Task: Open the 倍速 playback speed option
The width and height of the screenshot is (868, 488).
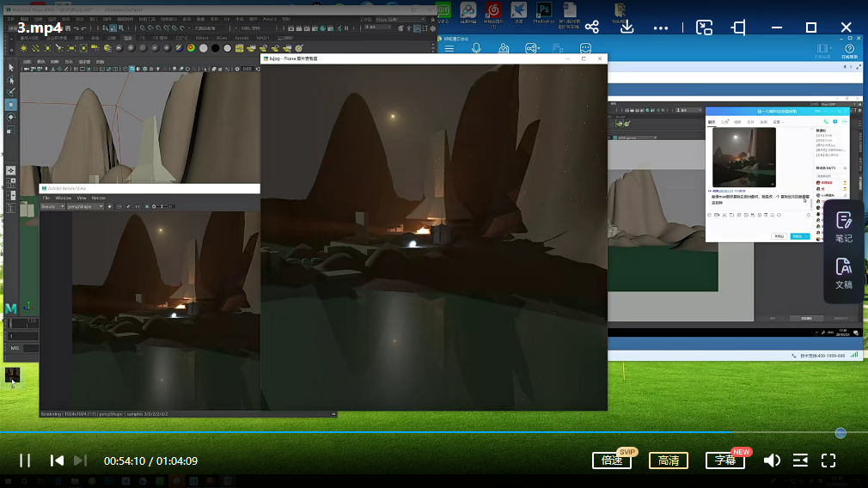Action: tap(612, 461)
